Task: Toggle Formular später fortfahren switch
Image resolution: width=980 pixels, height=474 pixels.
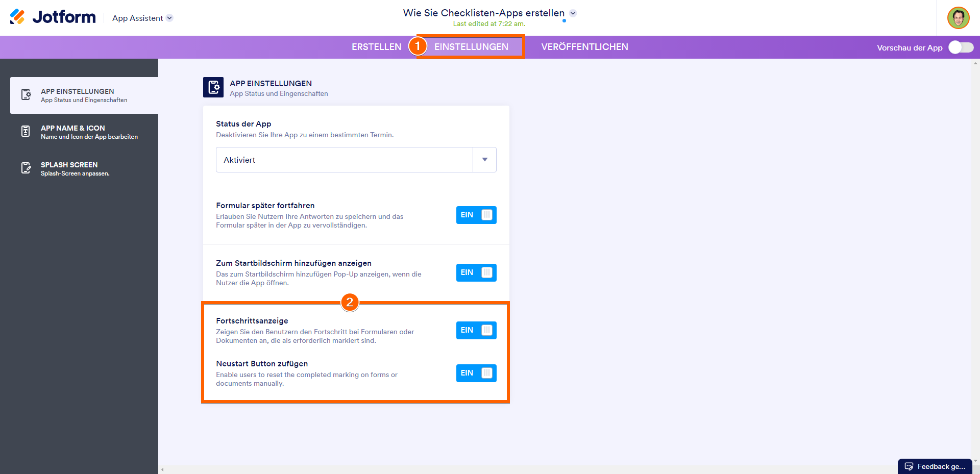Action: [476, 215]
